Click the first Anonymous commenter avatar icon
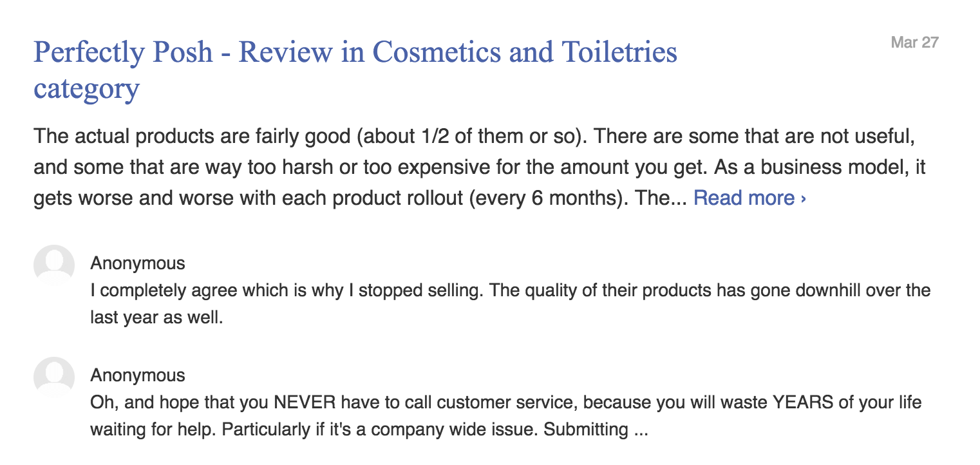Image resolution: width=980 pixels, height=465 pixels. pyautogui.click(x=54, y=265)
